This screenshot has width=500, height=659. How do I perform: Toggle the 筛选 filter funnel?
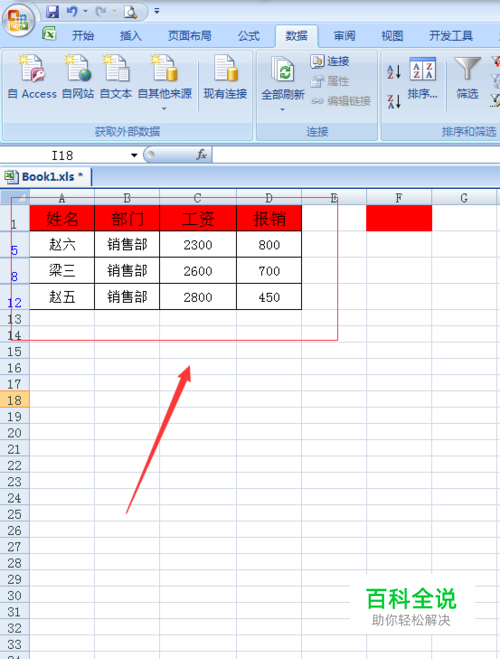467,78
